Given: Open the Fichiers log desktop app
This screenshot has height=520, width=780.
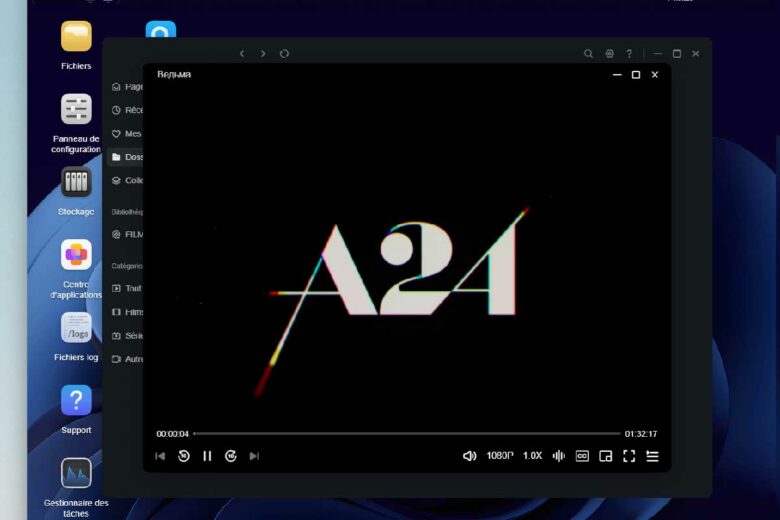Looking at the screenshot, I should [76, 327].
